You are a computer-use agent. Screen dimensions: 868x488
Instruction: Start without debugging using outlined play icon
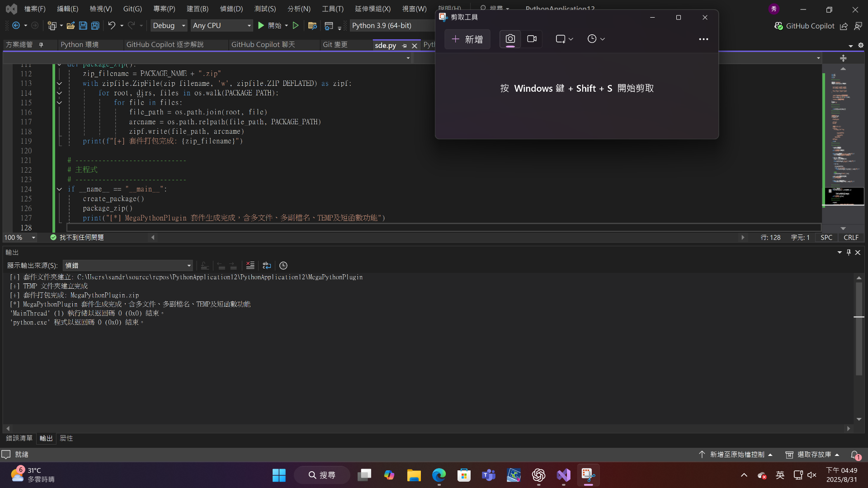pos(296,26)
